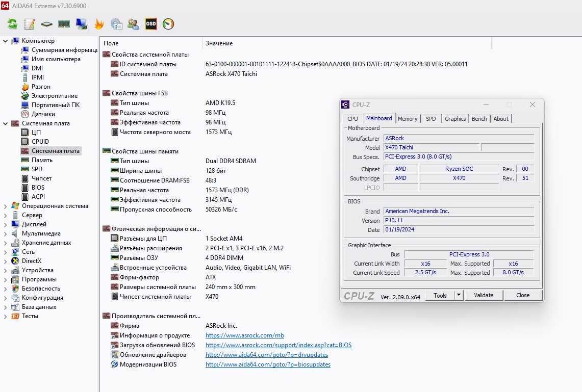Switch to SPD tab in CPU-Z

click(431, 119)
